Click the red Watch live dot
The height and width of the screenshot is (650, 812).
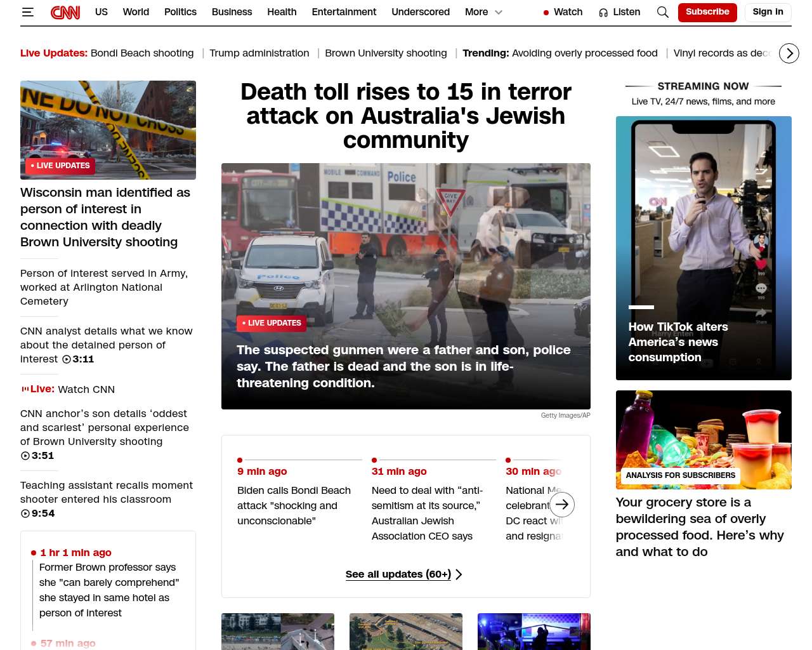click(546, 13)
